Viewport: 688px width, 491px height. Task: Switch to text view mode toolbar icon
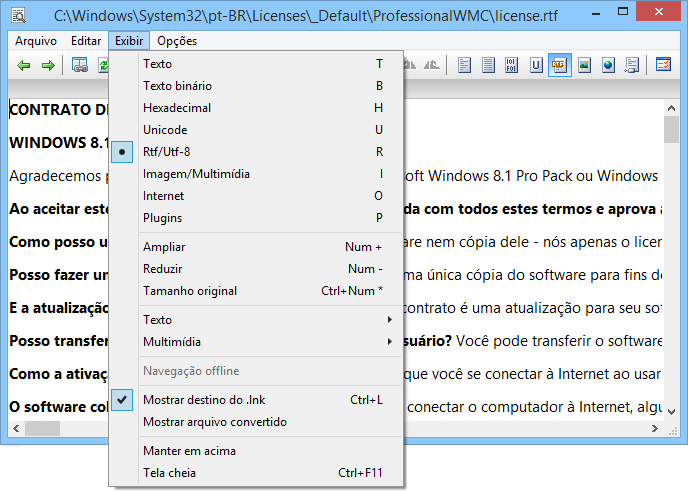pyautogui.click(x=464, y=65)
